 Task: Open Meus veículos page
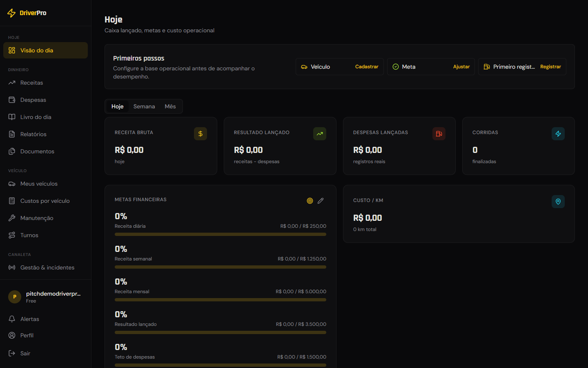click(45, 184)
